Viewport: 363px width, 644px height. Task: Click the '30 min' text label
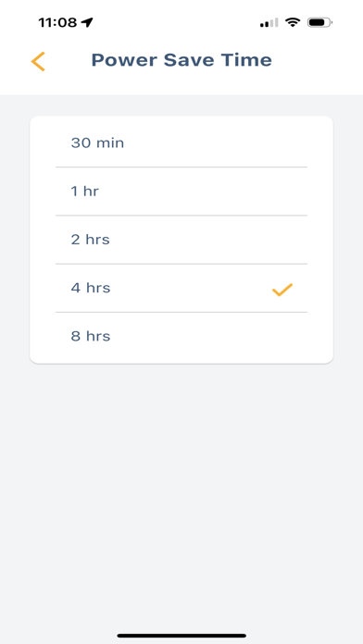(97, 142)
